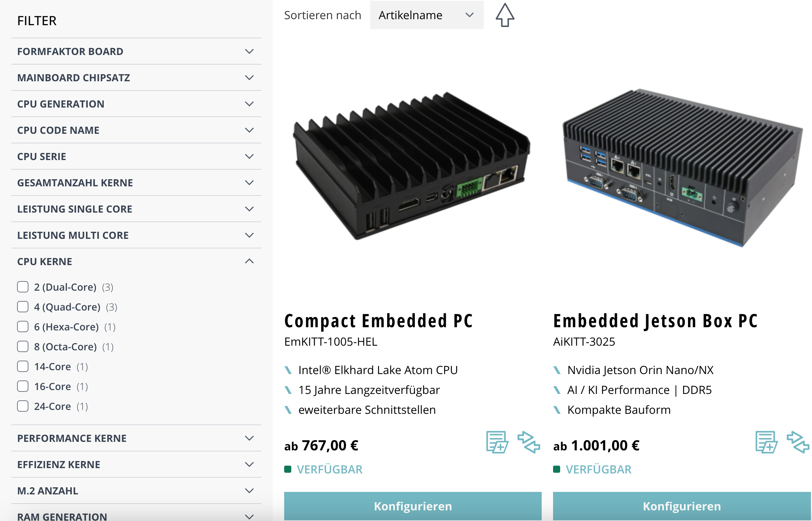The image size is (812, 521).
Task: Open the Artikelname sort dropdown
Action: [426, 15]
